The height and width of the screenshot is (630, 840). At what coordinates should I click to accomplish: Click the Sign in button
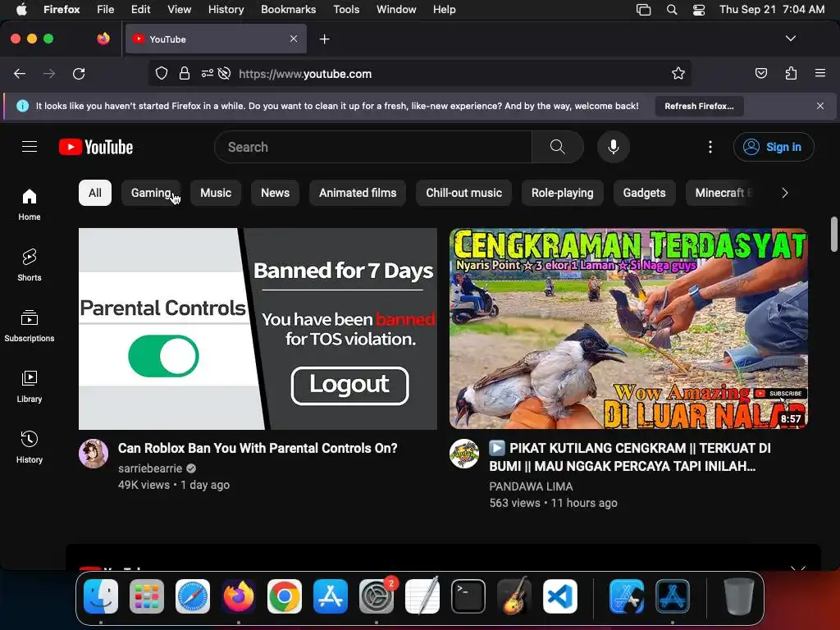[774, 147]
